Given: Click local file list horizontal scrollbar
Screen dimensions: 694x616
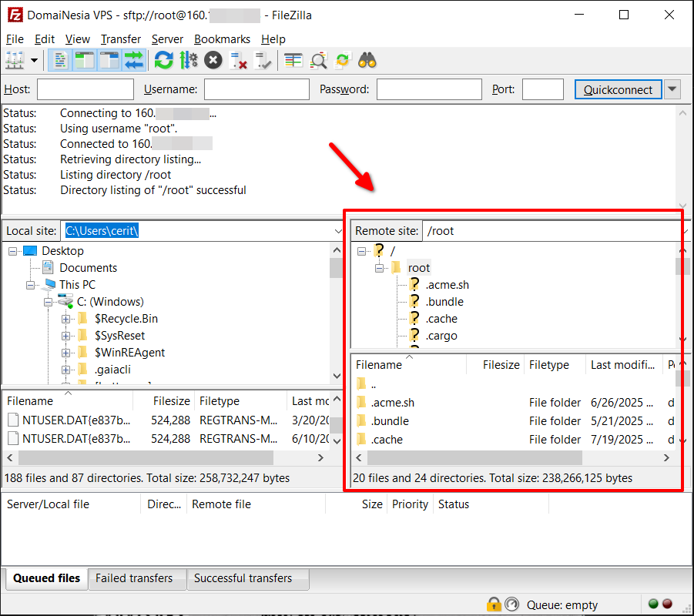Looking at the screenshot, I should (x=146, y=458).
